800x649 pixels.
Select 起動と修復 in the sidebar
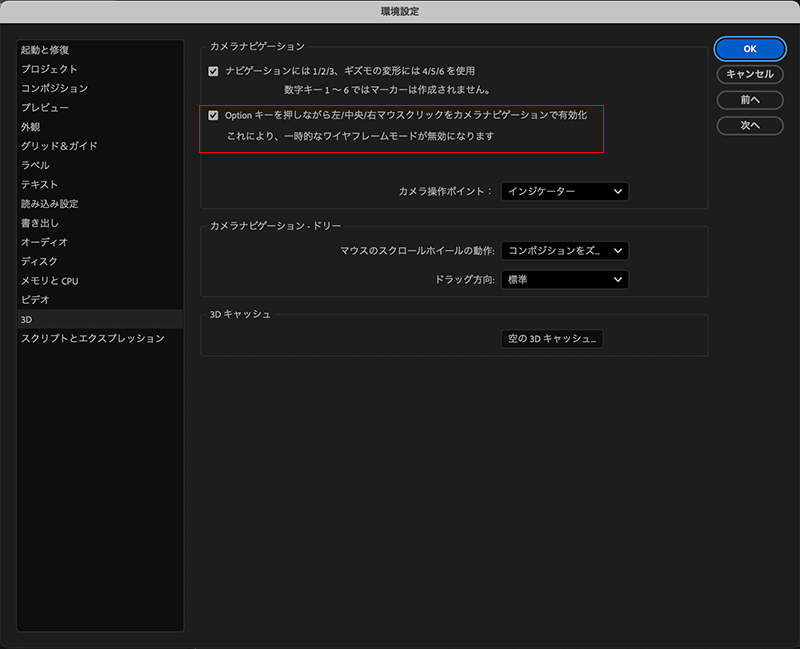click(45, 50)
